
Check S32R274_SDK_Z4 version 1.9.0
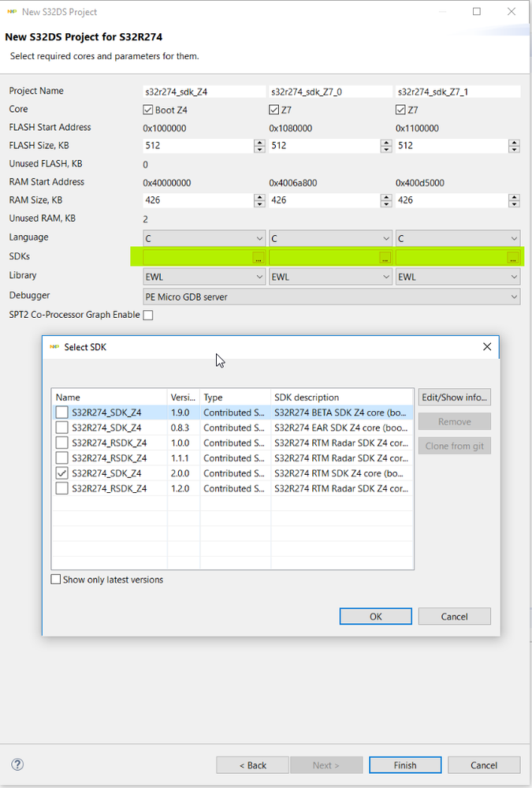pos(61,413)
